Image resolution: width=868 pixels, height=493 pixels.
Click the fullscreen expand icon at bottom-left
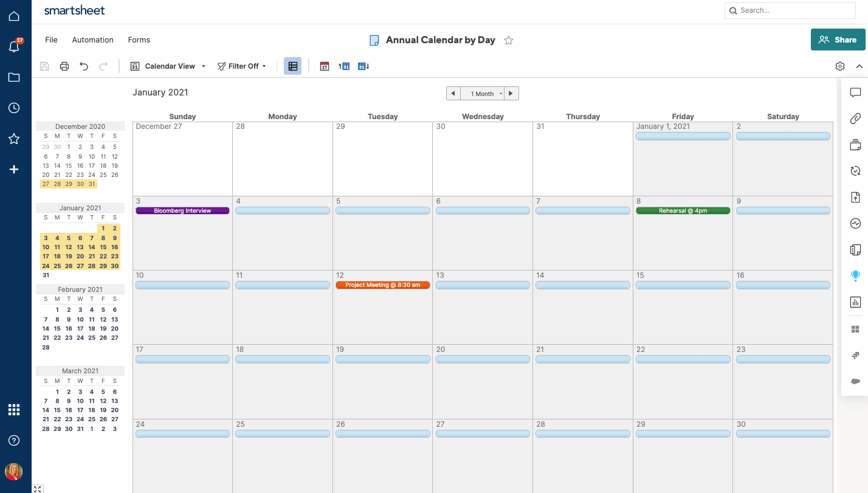pyautogui.click(x=38, y=489)
